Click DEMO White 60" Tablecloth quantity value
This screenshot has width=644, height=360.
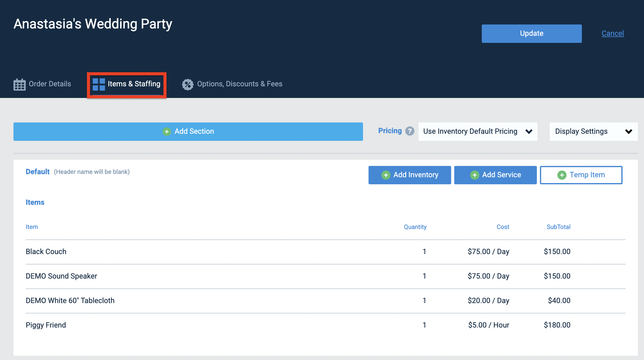424,301
